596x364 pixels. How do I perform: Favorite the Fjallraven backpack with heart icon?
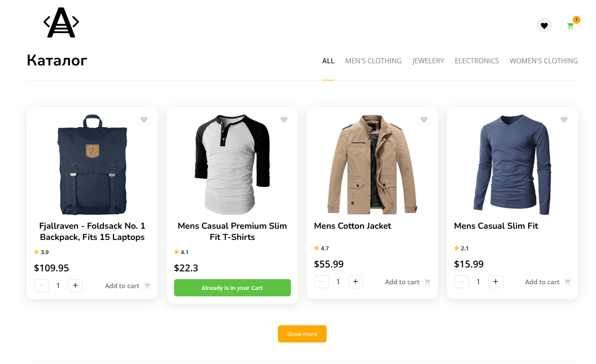click(144, 120)
